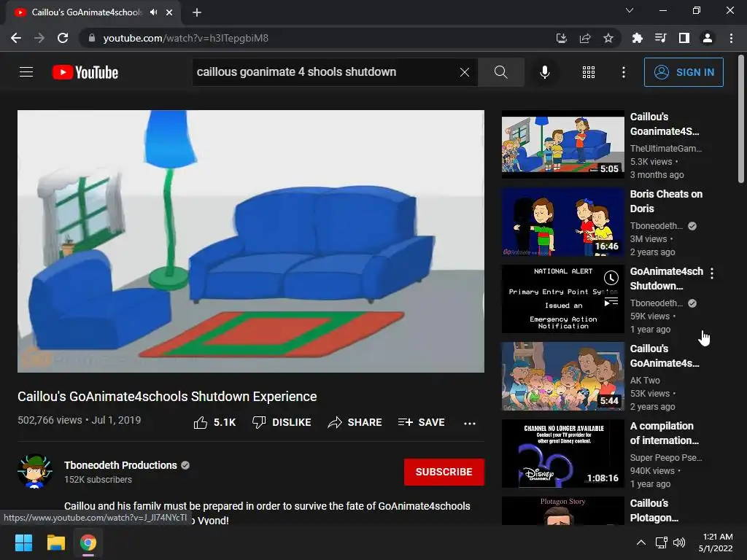747x560 pixels.
Task: Open a new browser tab
Action: pos(197,12)
